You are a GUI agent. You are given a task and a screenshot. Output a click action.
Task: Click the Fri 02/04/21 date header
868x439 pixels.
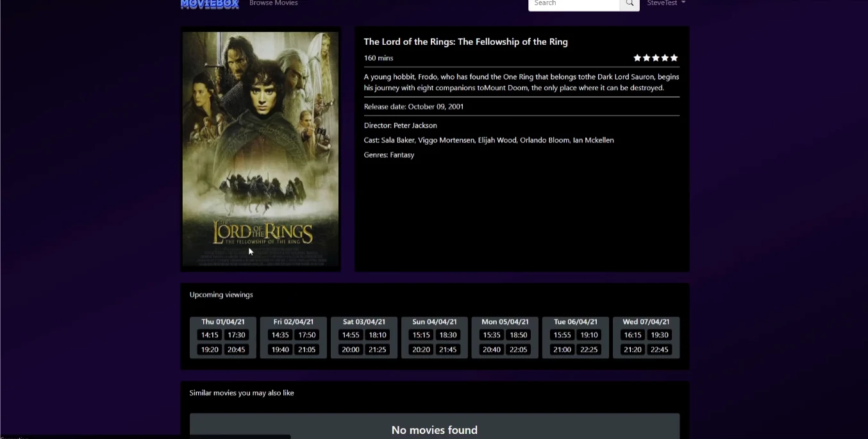coord(294,322)
